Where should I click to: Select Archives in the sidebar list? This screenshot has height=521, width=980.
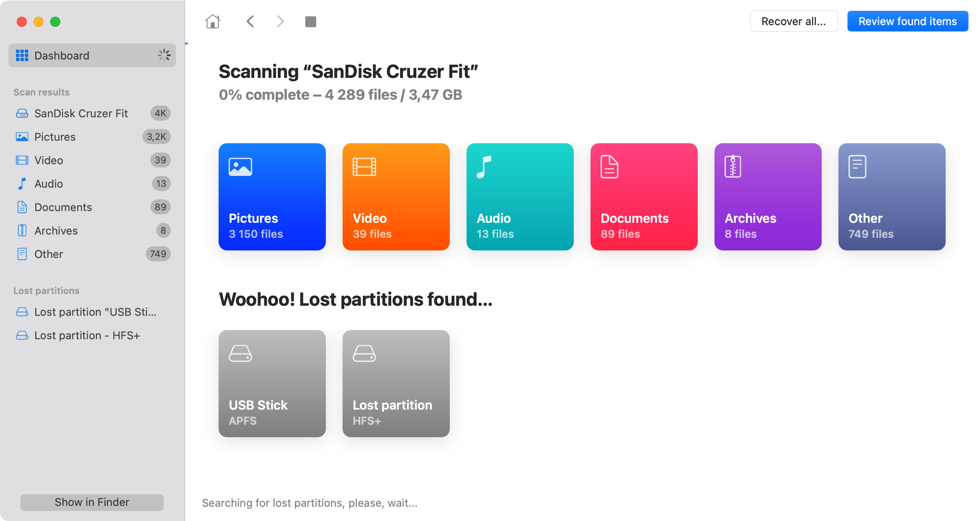click(x=92, y=230)
